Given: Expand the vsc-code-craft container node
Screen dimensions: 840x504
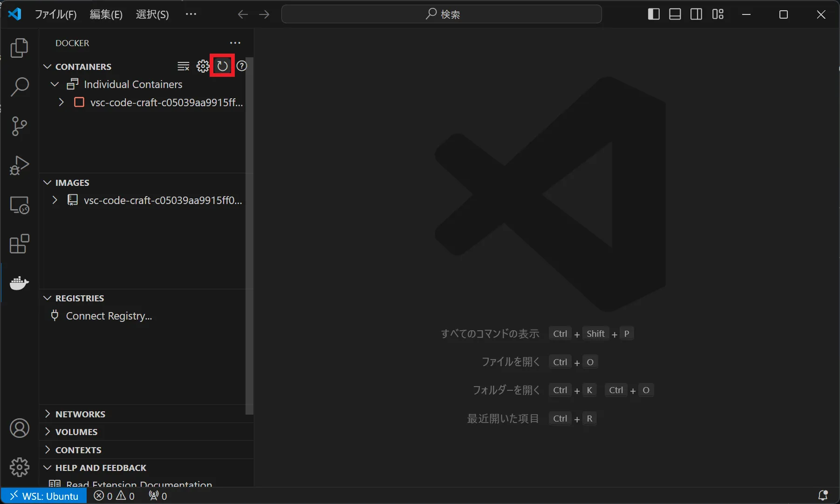Looking at the screenshot, I should (61, 102).
